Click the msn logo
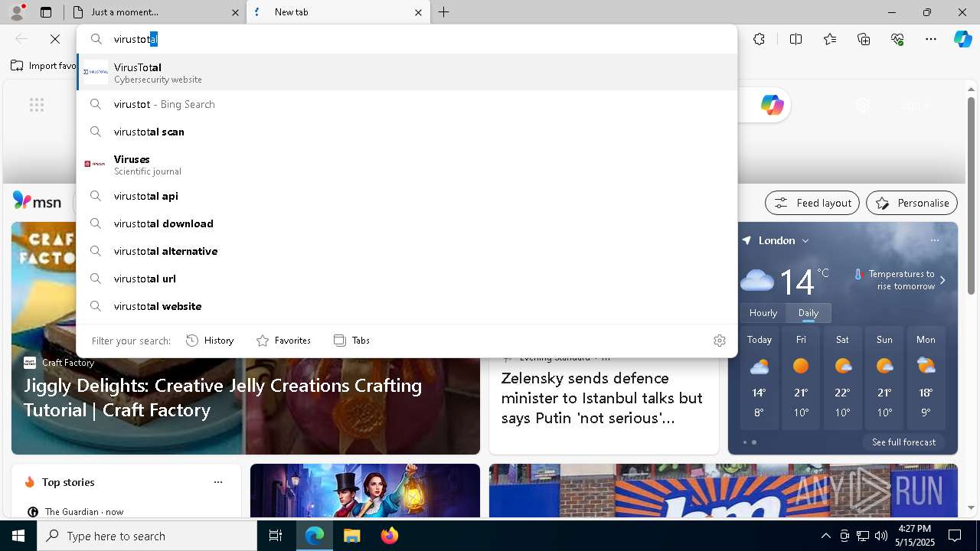 click(x=37, y=201)
